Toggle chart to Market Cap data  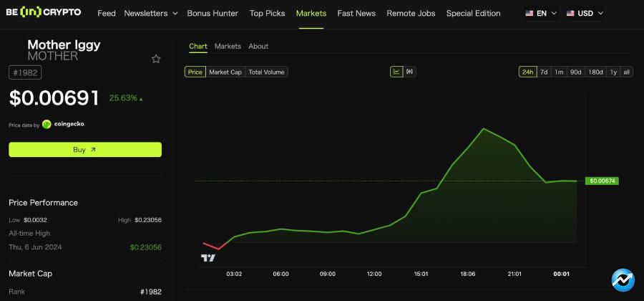225,72
